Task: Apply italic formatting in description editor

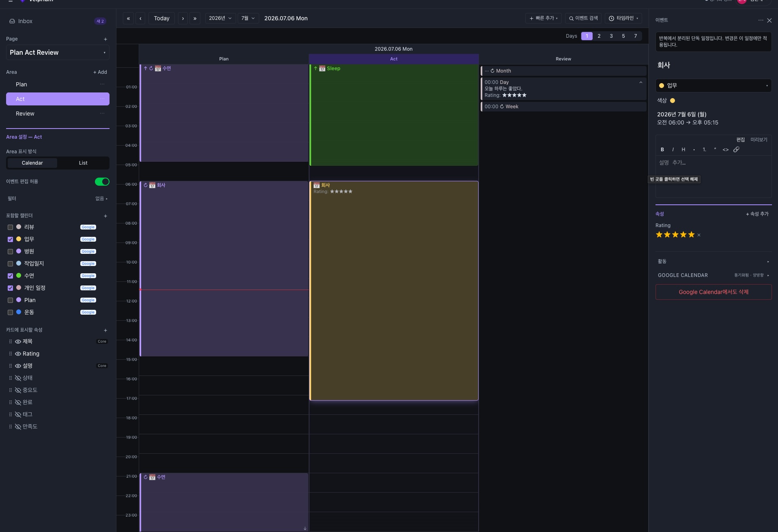Action: coord(673,150)
